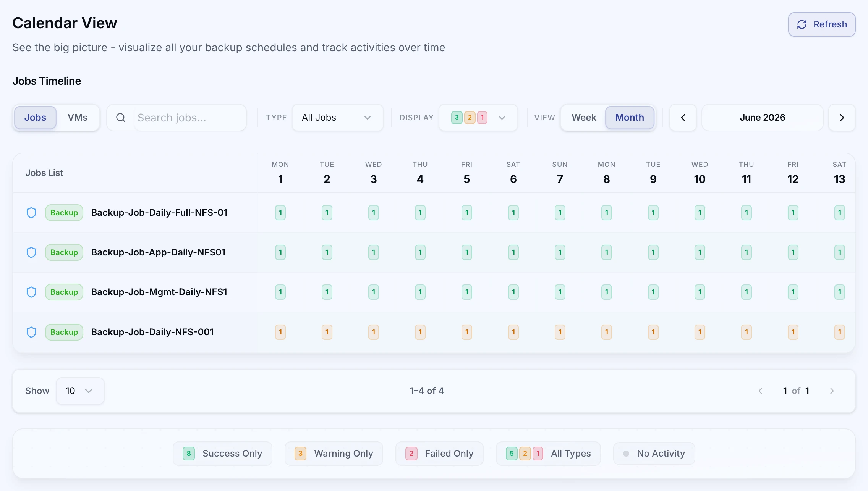Click the No Activity legend chip
The width and height of the screenshot is (868, 491).
click(x=654, y=454)
